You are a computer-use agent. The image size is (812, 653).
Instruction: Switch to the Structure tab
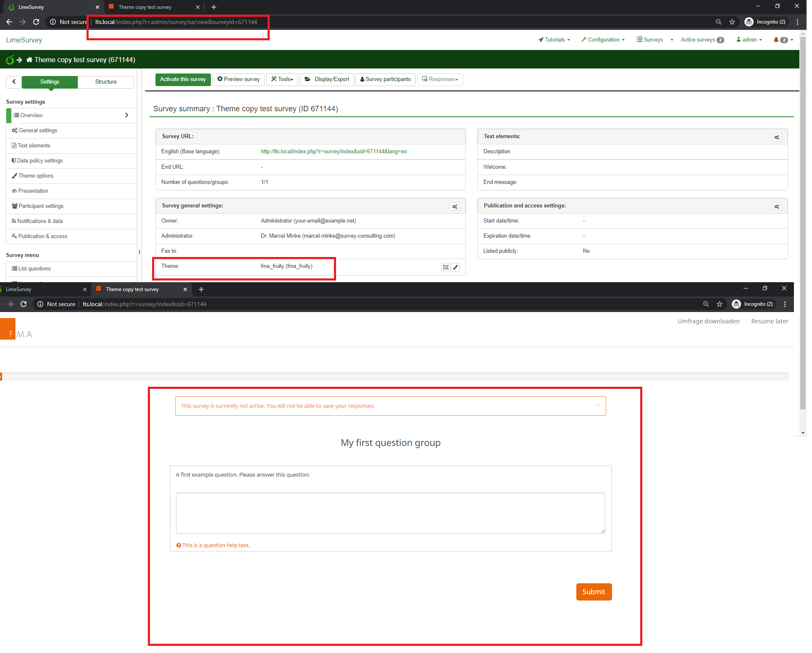(106, 82)
